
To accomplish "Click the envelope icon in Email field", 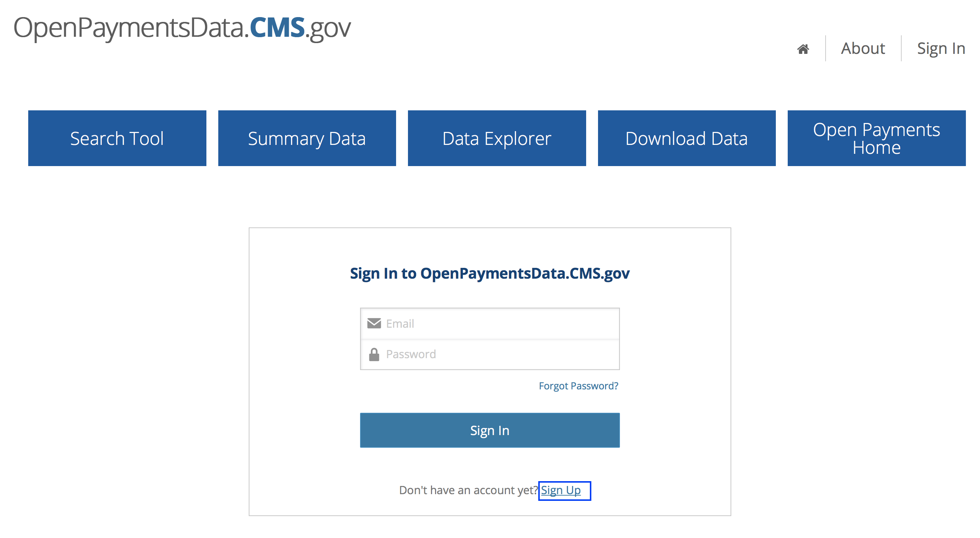I will [374, 323].
